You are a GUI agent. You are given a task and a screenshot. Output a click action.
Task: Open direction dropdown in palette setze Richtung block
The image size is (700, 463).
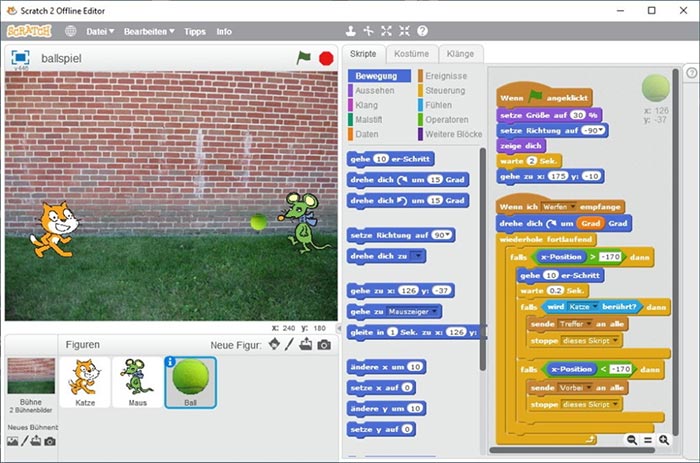(x=447, y=235)
